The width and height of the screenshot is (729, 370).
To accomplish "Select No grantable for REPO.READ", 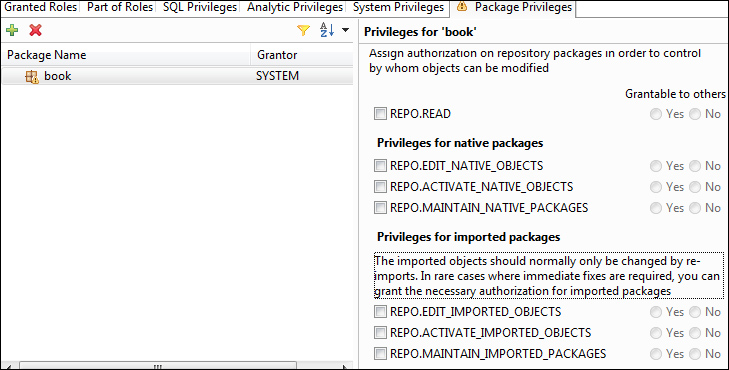I will click(695, 114).
